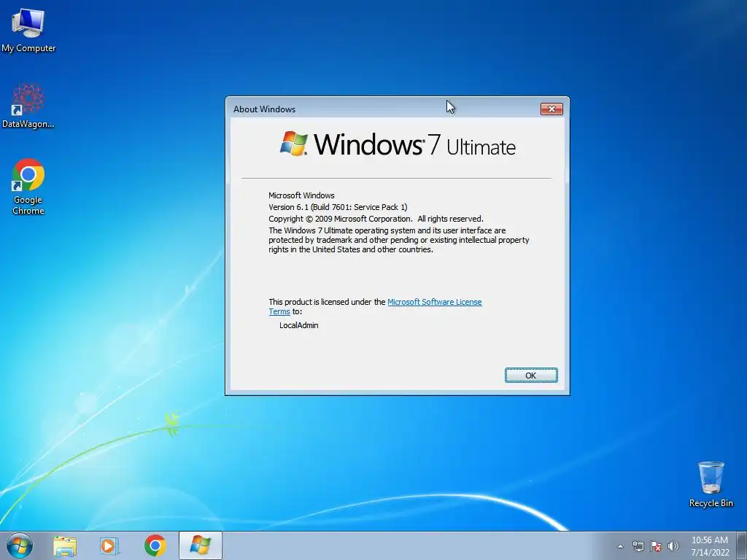Select the DataWagon desktop shortcut
Screen dimensions: 747x560
[x=28, y=106]
